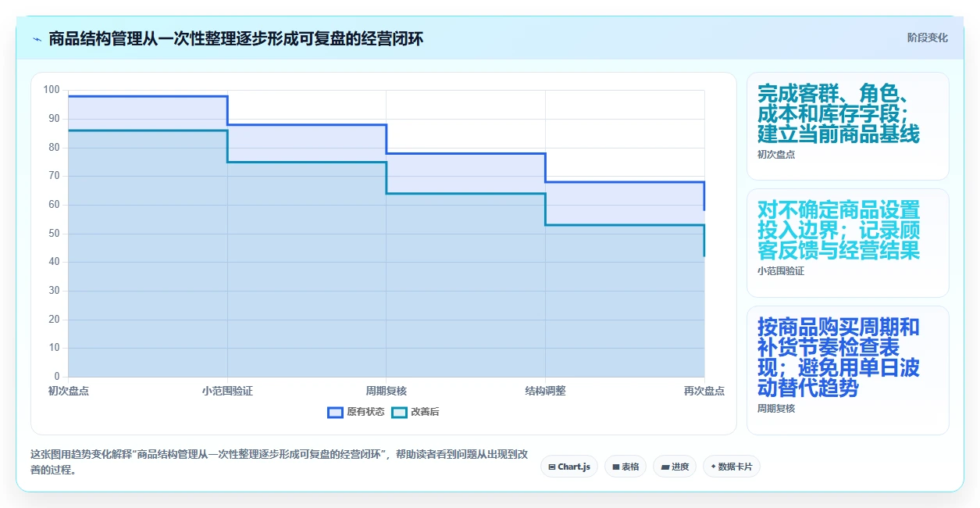Click the 90 y-axis value
Screen dimensions: 980x508
54,119
